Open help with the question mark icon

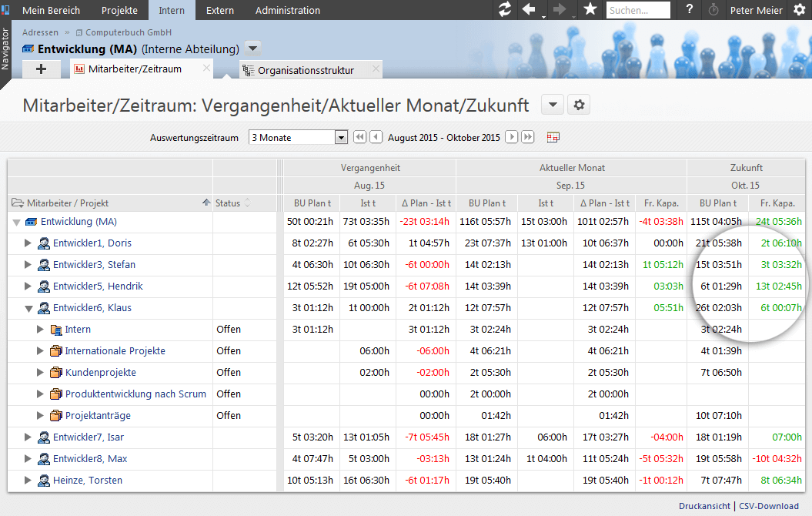690,9
